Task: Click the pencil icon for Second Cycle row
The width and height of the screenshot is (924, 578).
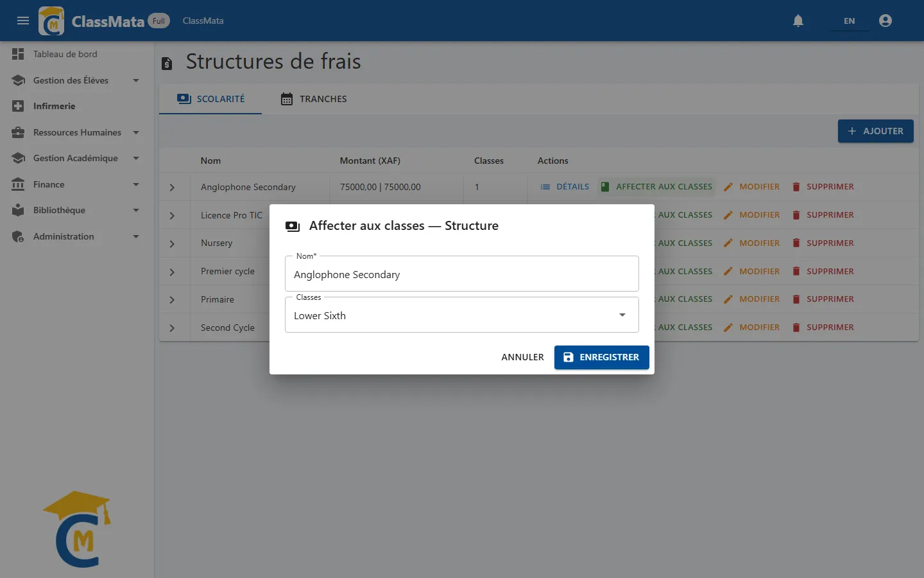Action: [728, 328]
